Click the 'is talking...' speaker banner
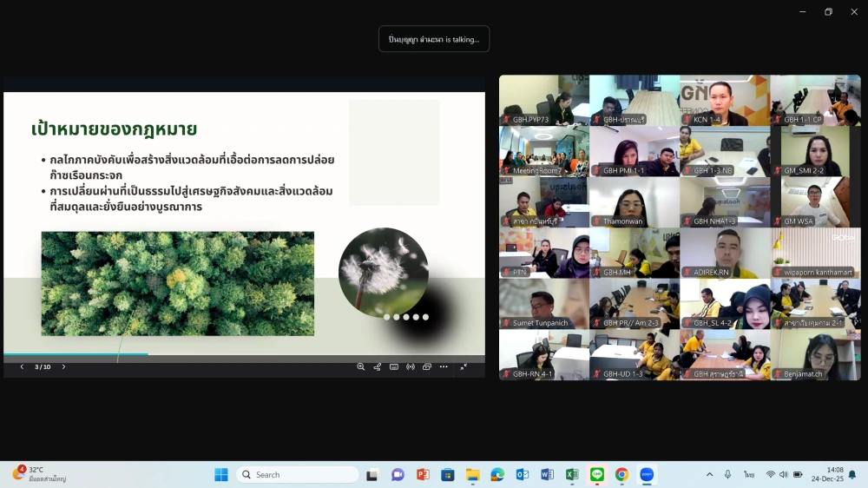The width and height of the screenshot is (868, 488). pos(434,39)
